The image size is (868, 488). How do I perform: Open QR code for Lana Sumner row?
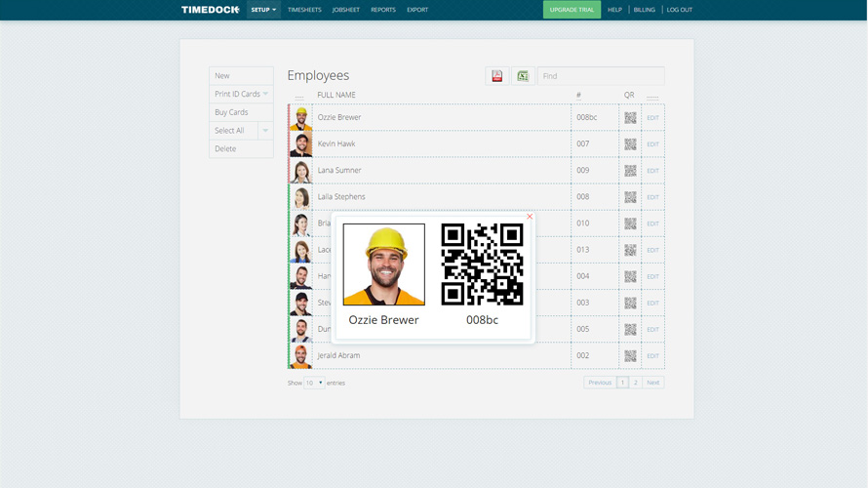(x=630, y=171)
